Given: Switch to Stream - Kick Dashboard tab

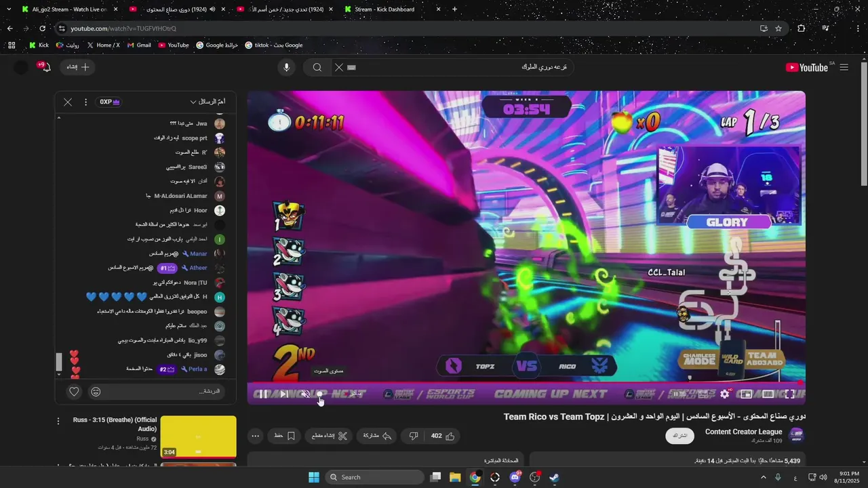Looking at the screenshot, I should click(x=392, y=9).
